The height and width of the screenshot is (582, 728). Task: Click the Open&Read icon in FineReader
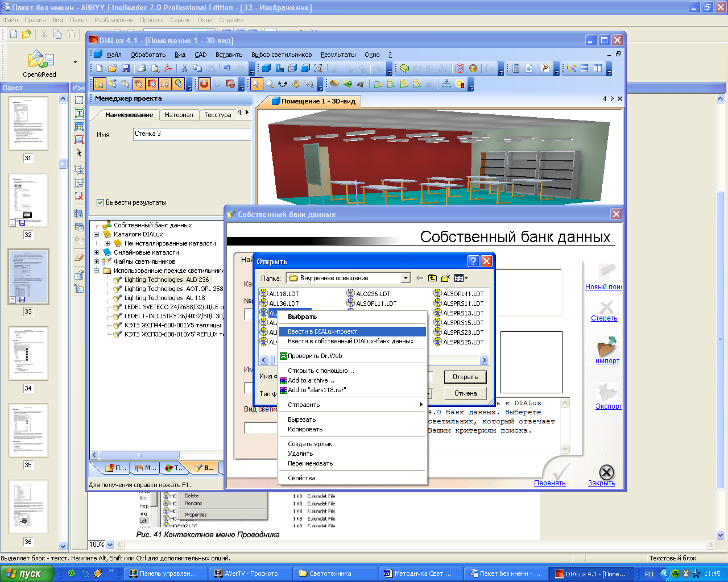click(39, 60)
